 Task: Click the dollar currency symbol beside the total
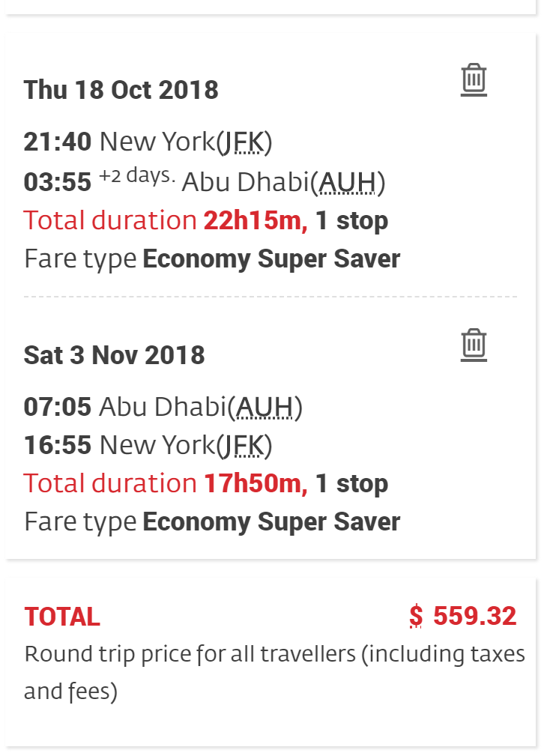[416, 616]
